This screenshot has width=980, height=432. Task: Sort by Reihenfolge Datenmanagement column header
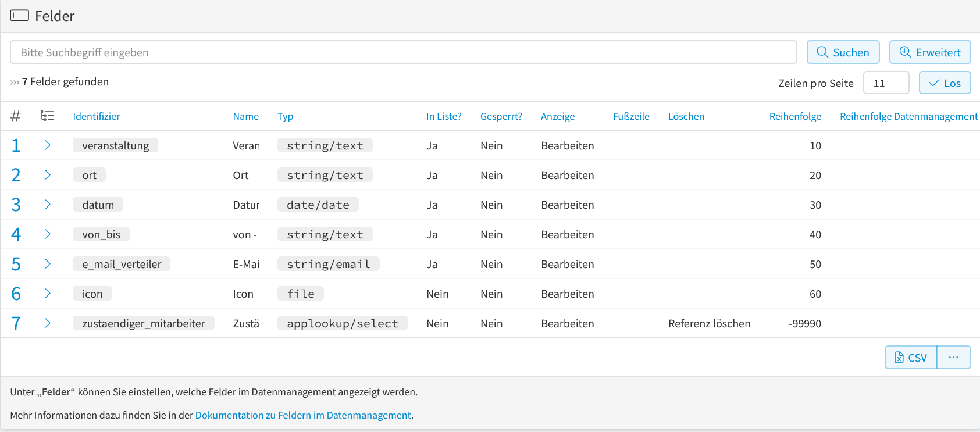click(908, 116)
